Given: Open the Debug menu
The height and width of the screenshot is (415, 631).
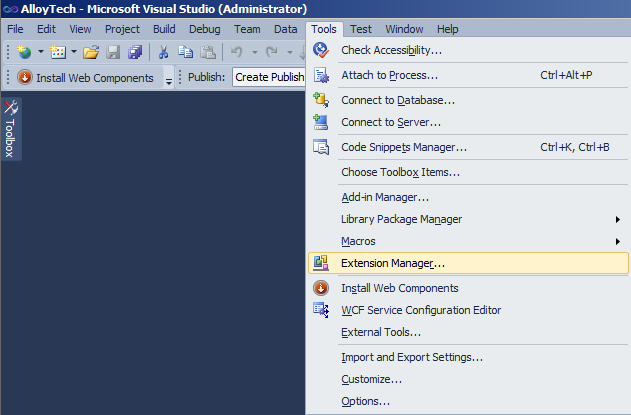Looking at the screenshot, I should tap(204, 29).
